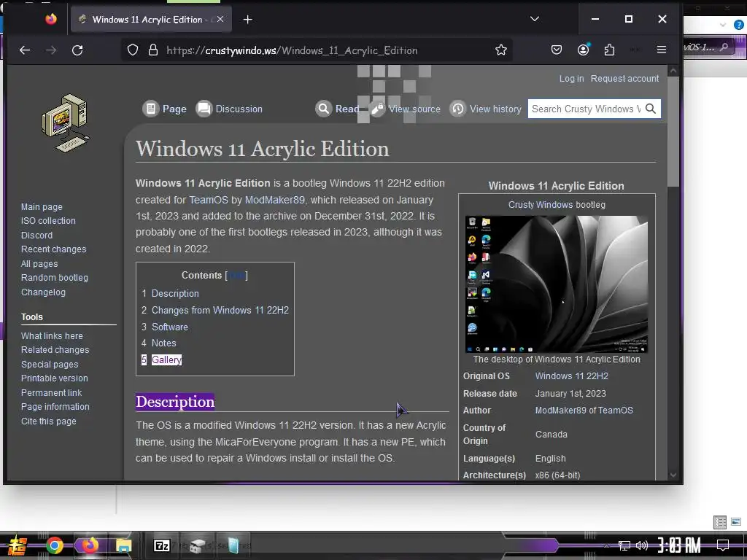Open the network tray icon

tap(624, 545)
